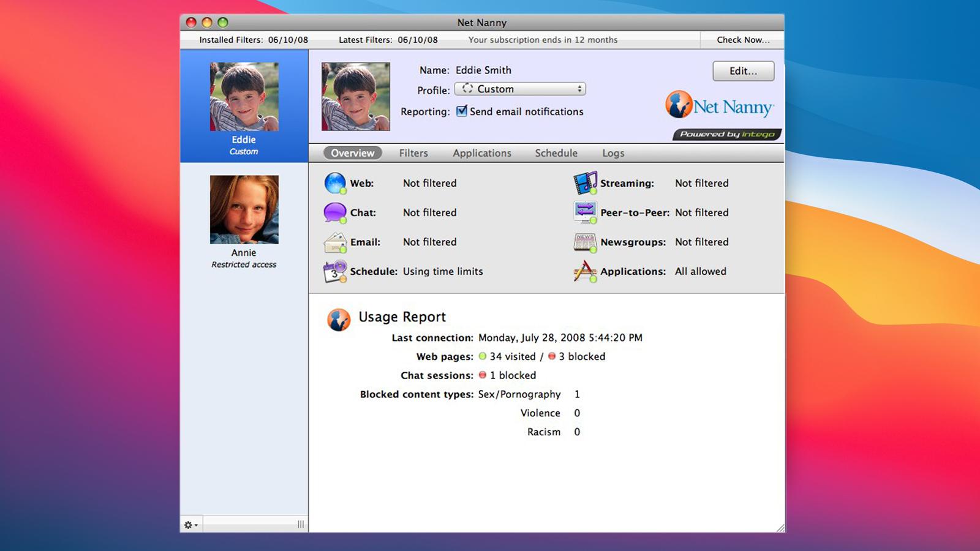Image resolution: width=980 pixels, height=551 pixels.
Task: Open the Schedule tab
Action: (x=556, y=153)
